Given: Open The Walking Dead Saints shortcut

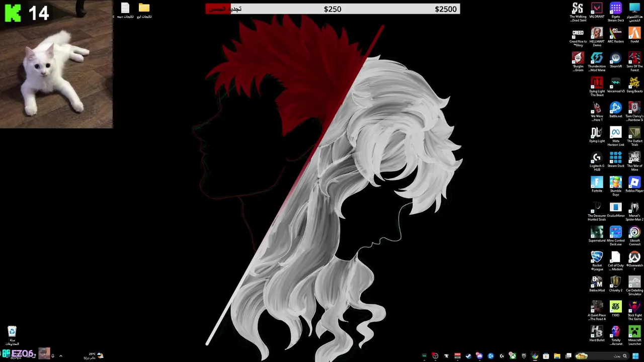Looking at the screenshot, I should click(x=578, y=12).
